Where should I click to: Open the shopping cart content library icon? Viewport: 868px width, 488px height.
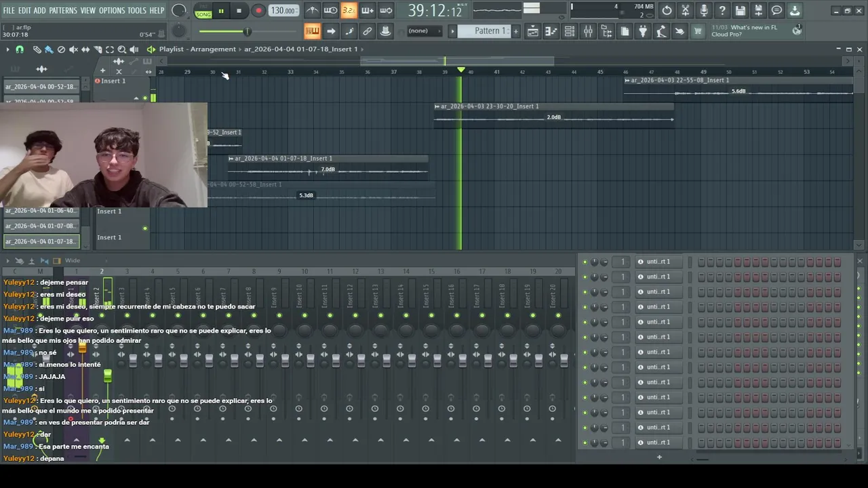tap(698, 30)
